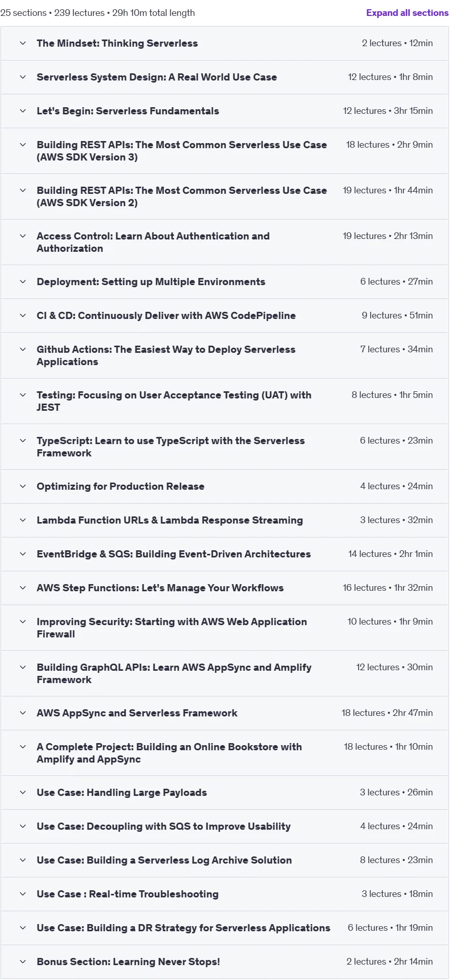450x980 pixels.
Task: Expand chevron for REST APIs SDK Version 2
Action: (23, 190)
